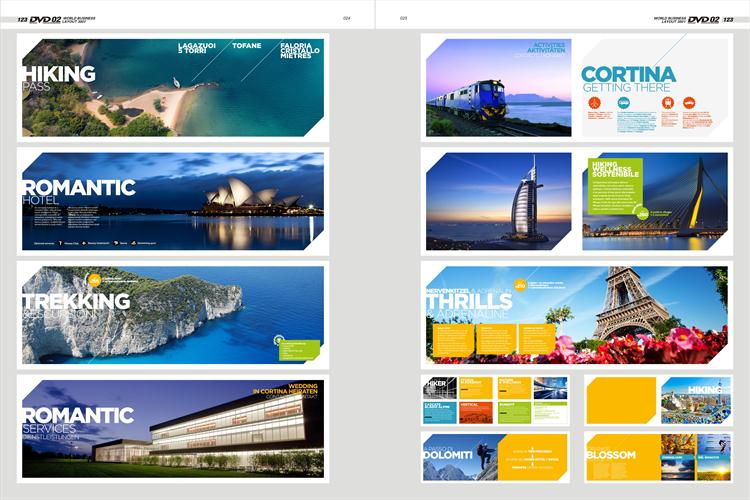Click the yellow circle badge above Trekking
Image resolution: width=750 pixels, height=500 pixels.
pos(94,281)
